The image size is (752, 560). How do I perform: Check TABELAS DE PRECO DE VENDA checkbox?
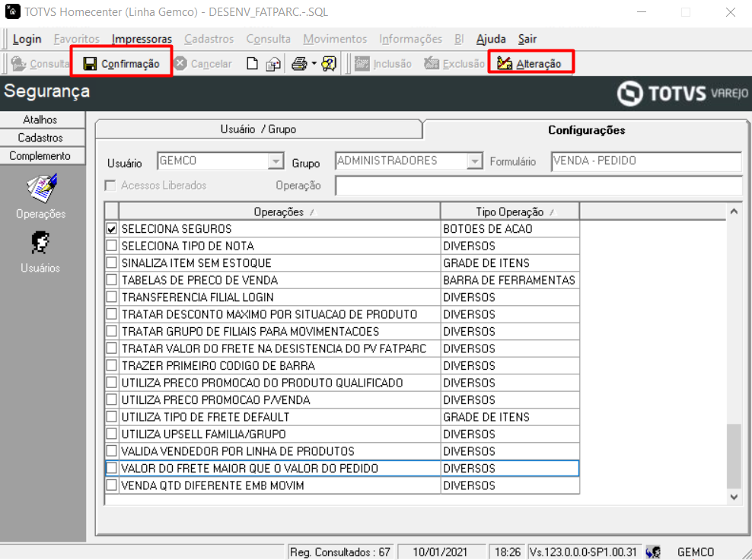pyautogui.click(x=112, y=280)
